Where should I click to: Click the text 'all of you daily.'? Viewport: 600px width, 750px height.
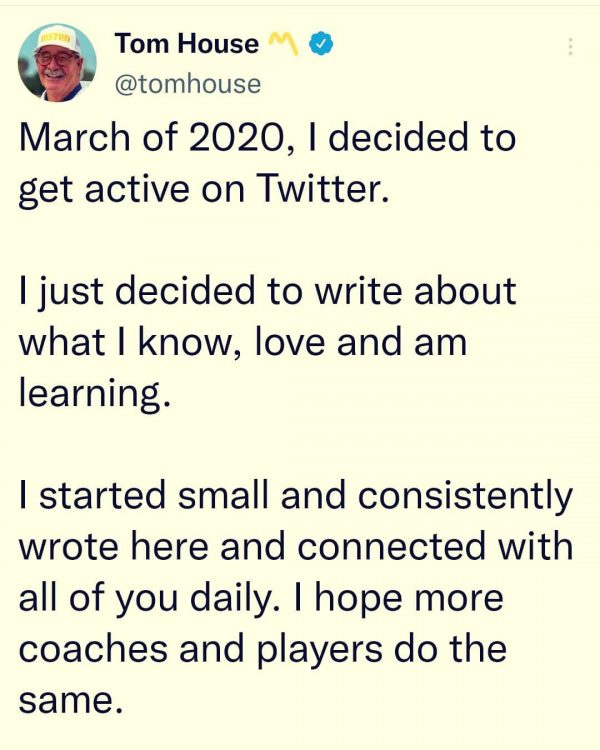point(150,598)
